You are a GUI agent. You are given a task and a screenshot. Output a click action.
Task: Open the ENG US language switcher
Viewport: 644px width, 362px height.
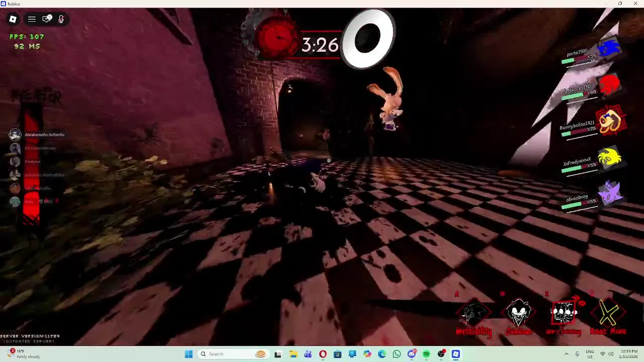(x=590, y=354)
